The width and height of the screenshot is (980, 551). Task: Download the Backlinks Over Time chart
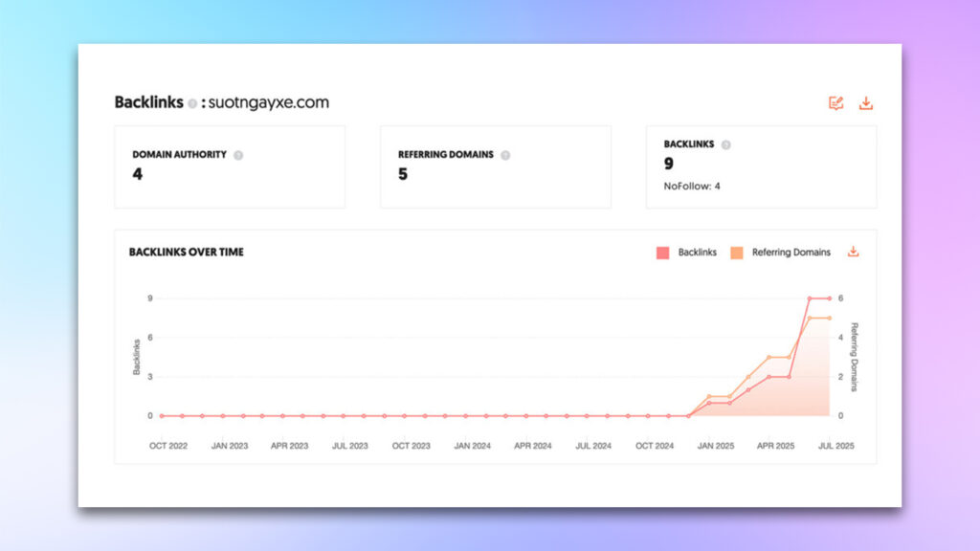853,252
